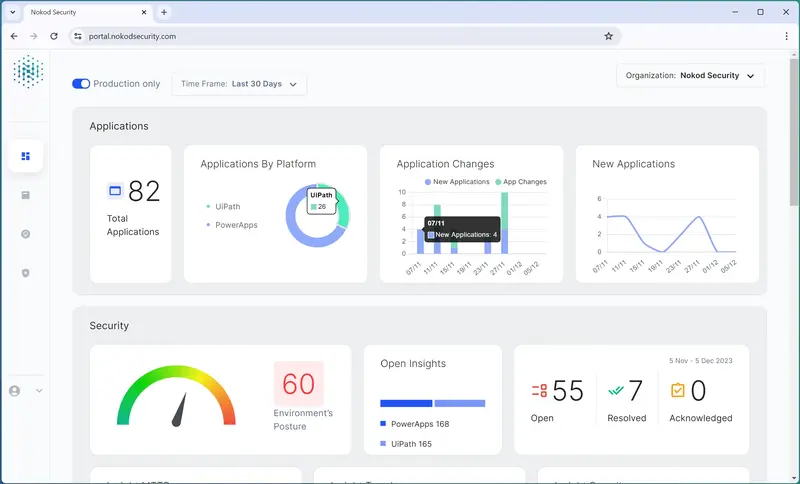This screenshot has height=484, width=800.
Task: Click the Total Applications window icon
Action: tap(115, 191)
